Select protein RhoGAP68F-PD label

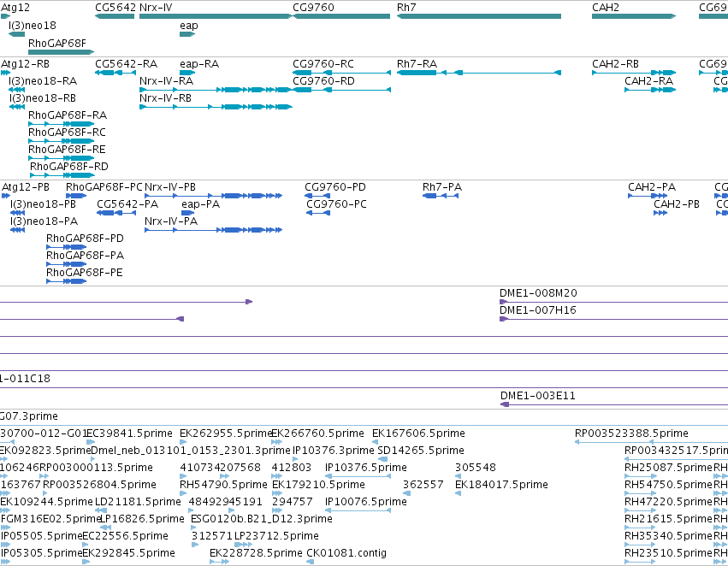click(85, 239)
